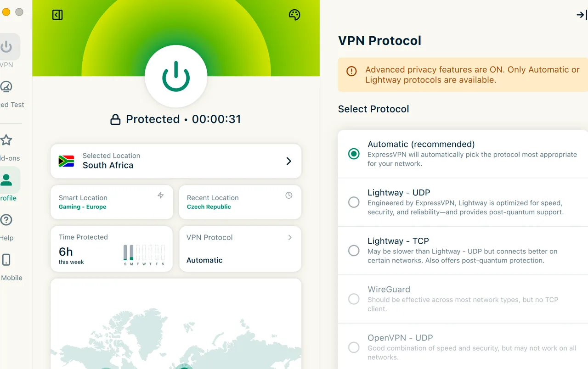Select the Lightway - TCP radio button
Image resolution: width=588 pixels, height=369 pixels.
[354, 251]
